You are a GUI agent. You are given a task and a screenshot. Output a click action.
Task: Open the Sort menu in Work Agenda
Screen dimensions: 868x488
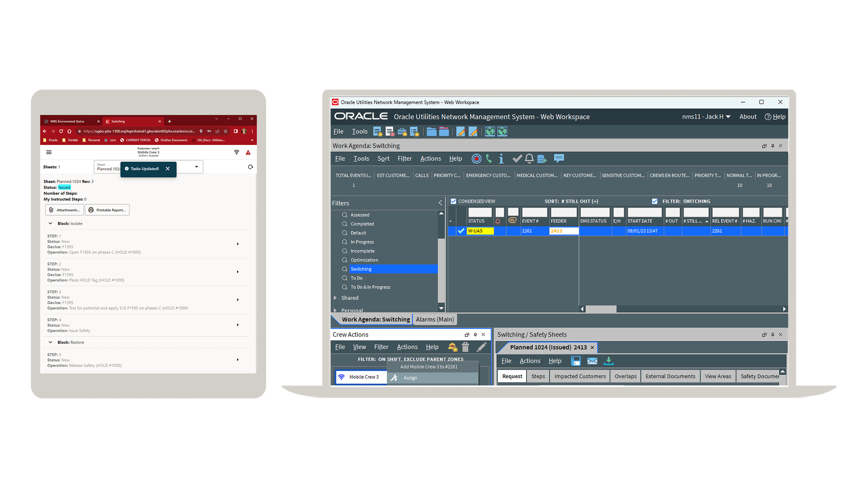[x=383, y=159]
